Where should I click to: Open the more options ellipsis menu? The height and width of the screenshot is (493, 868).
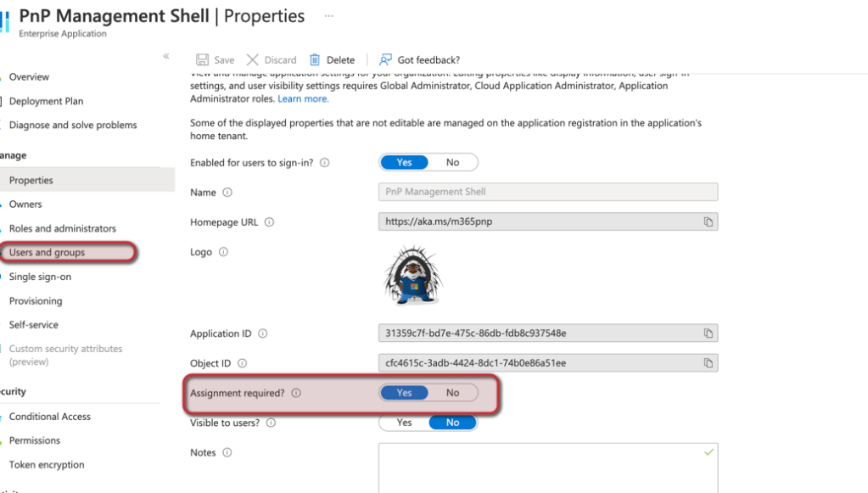click(329, 16)
